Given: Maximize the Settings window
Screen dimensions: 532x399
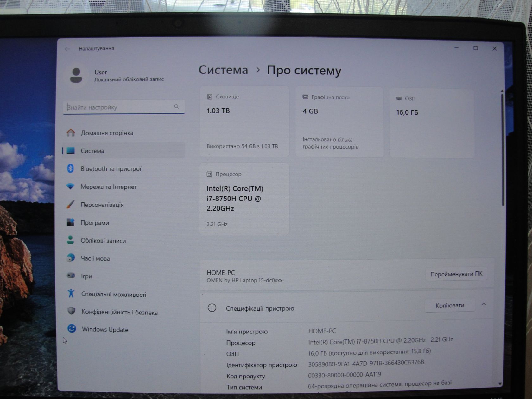Looking at the screenshot, I should [x=475, y=48].
